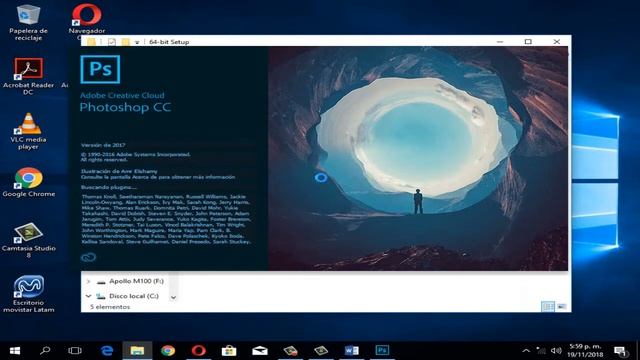Open Task View from the taskbar
This screenshot has width=640, height=360.
pos(75,351)
